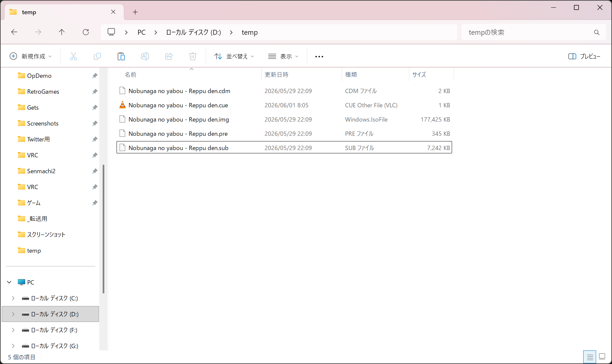Expand ローカル ディスク (D:) node
The width and height of the screenshot is (612, 364).
pos(13,314)
